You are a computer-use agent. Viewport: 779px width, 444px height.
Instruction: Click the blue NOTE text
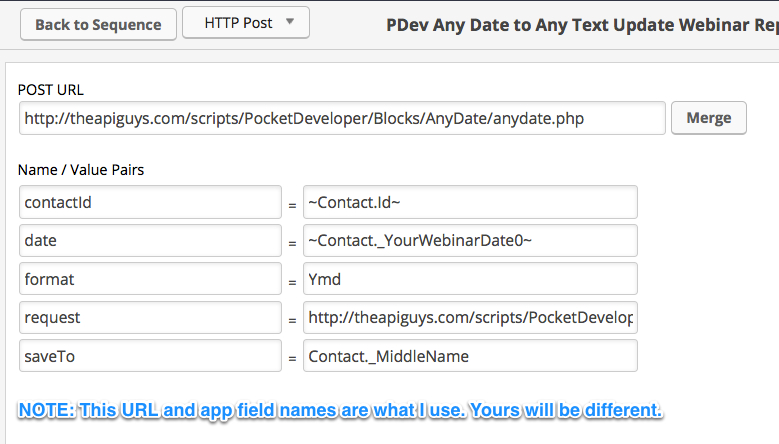click(x=341, y=410)
